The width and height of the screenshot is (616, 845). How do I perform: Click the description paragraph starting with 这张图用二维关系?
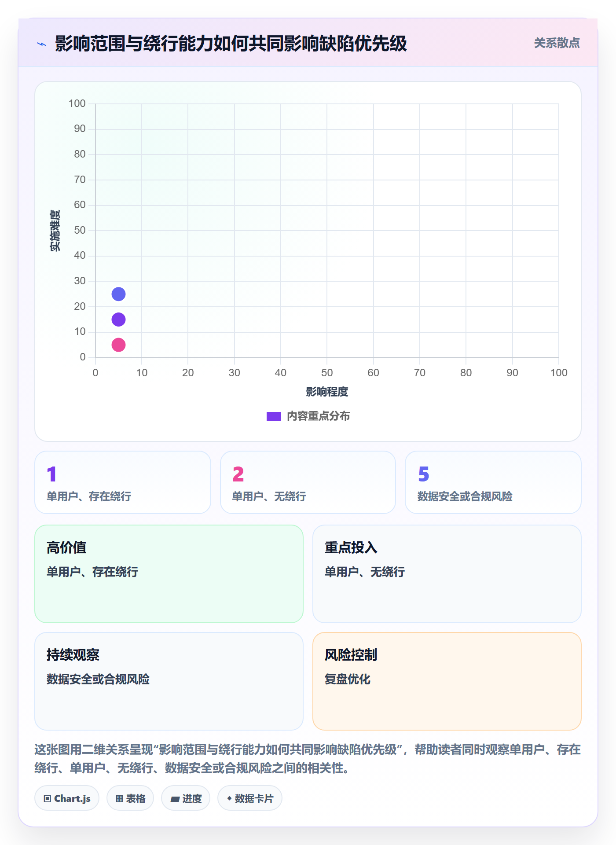308,759
